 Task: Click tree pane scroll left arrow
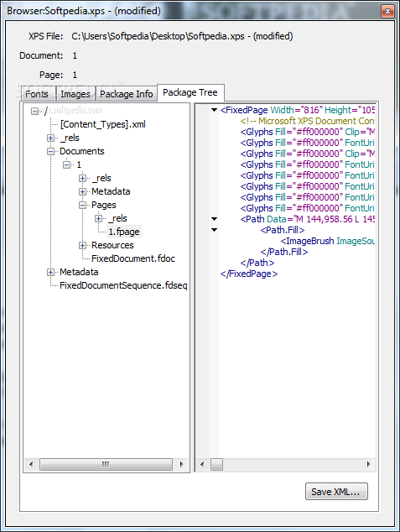point(31,464)
